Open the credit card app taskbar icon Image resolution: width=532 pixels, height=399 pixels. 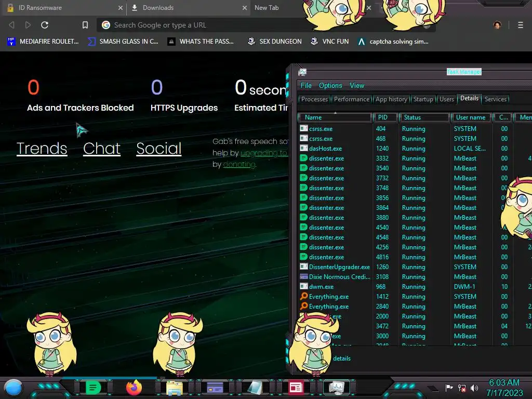[215, 388]
